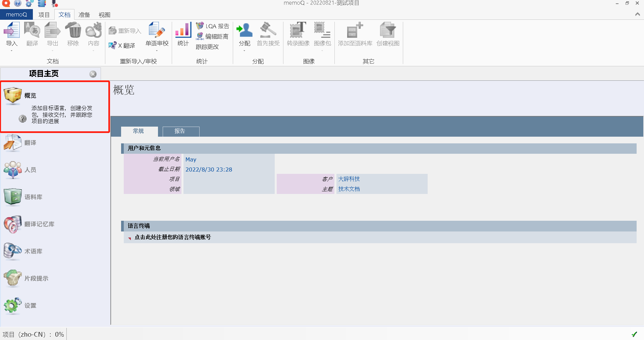Click the Reimport (重新导入) button
The height and width of the screenshot is (340, 644).
click(x=125, y=31)
